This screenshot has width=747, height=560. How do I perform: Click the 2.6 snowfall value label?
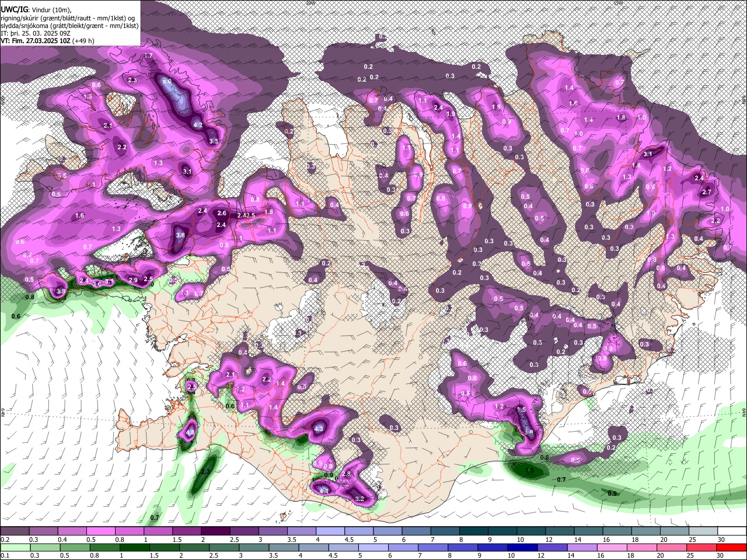point(222,213)
